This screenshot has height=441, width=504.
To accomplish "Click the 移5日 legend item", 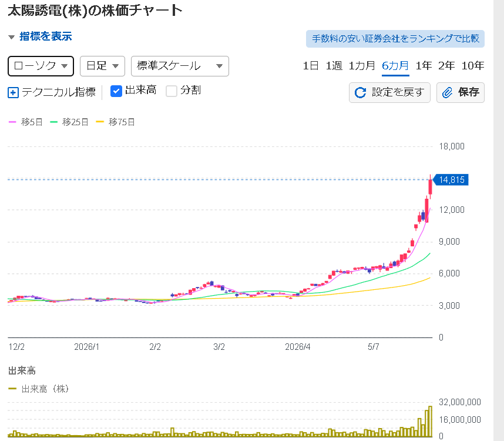I will point(25,122).
